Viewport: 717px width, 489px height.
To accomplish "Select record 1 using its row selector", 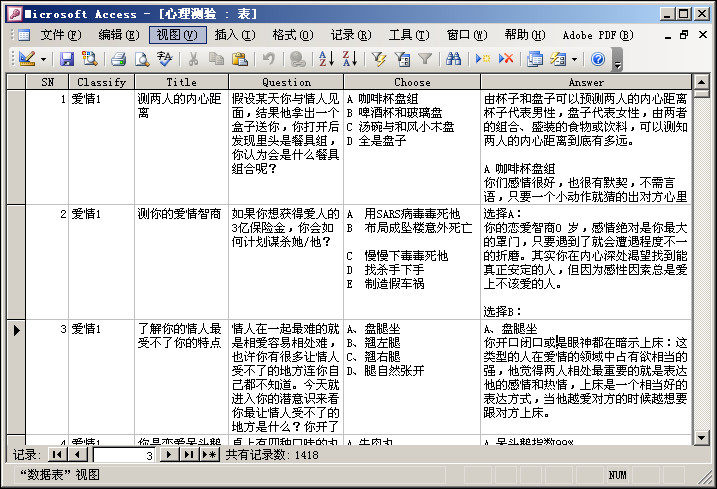I will 16,147.
